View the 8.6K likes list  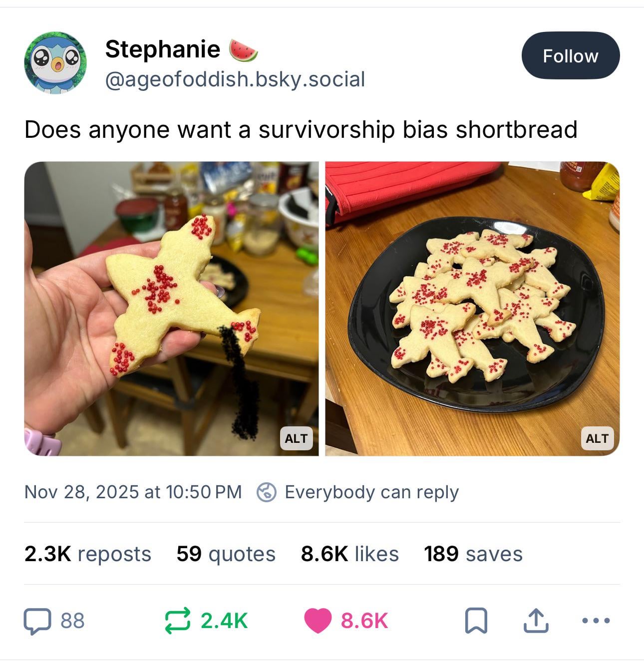349,554
